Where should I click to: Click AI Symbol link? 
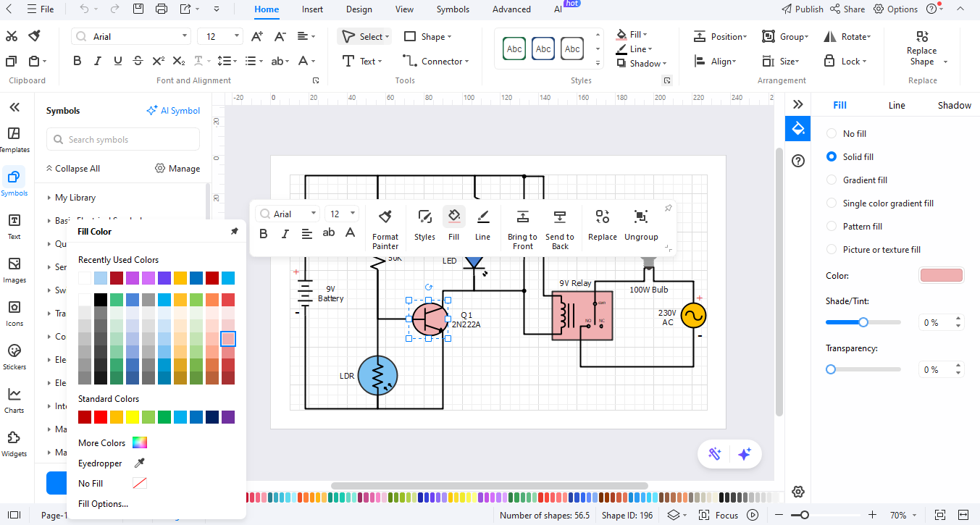pos(173,111)
